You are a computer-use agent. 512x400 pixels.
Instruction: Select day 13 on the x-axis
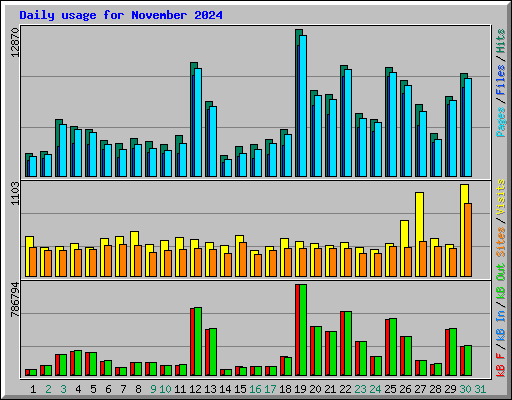tap(210, 389)
